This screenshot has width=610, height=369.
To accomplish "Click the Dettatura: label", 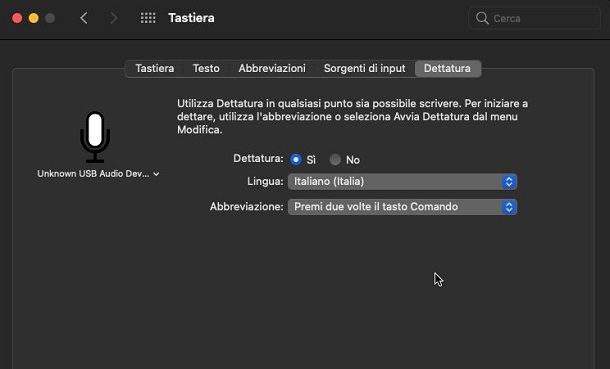I will click(258, 159).
